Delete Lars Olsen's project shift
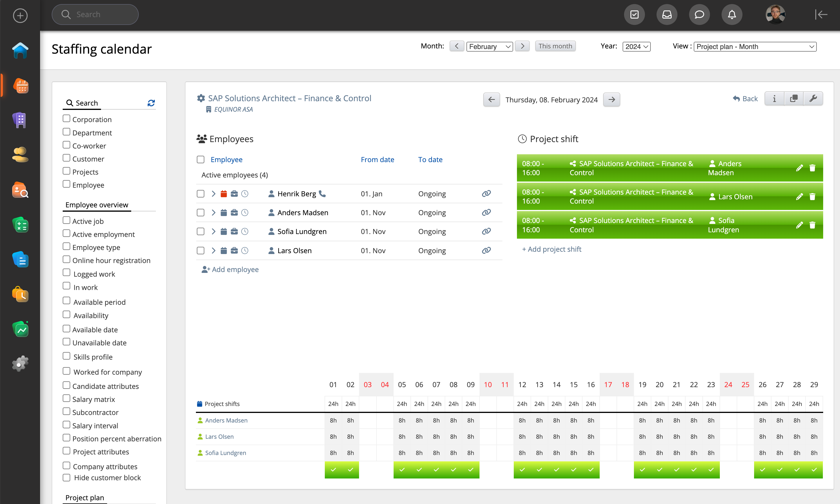Screen dimensions: 840x504 (812, 197)
